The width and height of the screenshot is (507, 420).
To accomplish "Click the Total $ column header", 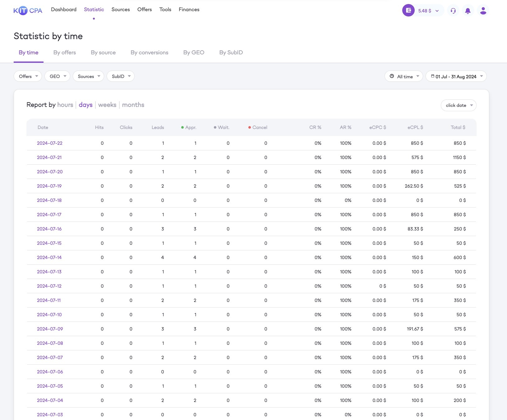I will click(458, 127).
